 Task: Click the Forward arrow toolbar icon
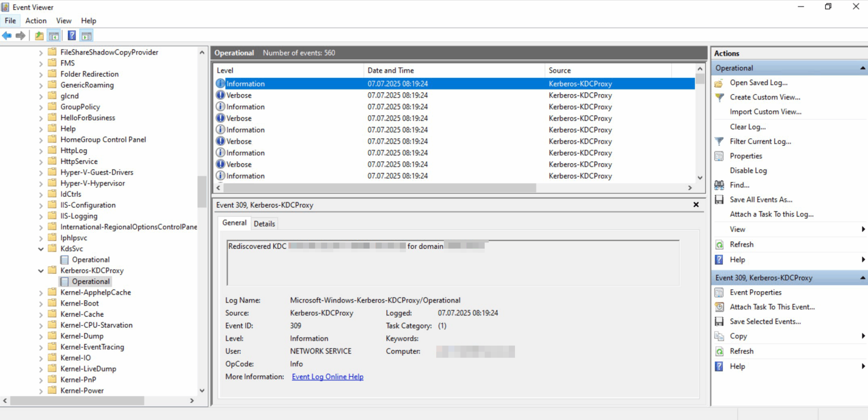click(20, 35)
